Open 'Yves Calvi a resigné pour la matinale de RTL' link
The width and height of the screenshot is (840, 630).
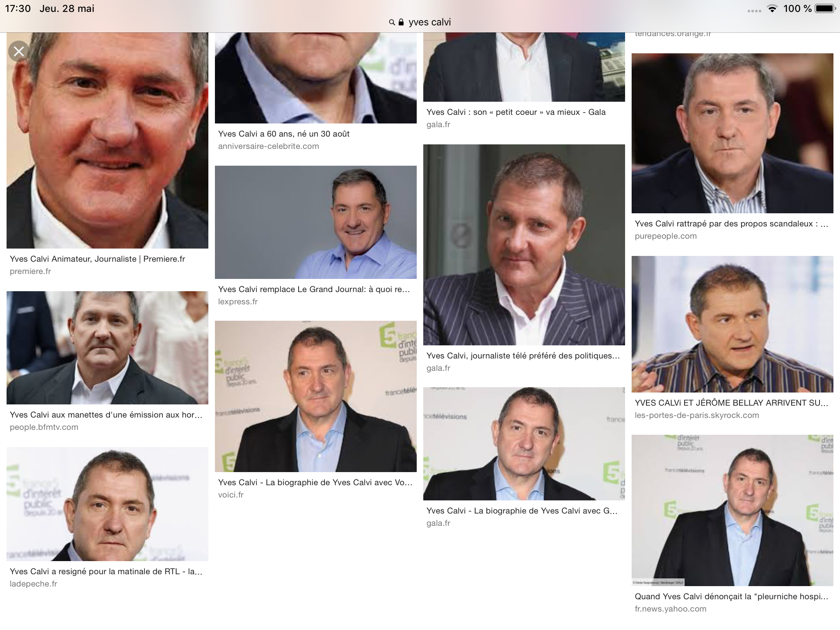(106, 571)
